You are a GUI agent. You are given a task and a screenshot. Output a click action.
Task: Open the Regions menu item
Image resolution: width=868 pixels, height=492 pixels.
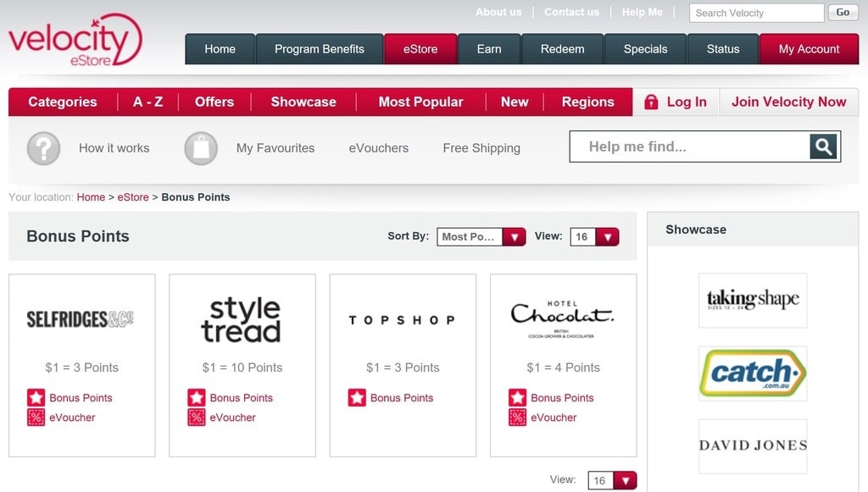588,102
